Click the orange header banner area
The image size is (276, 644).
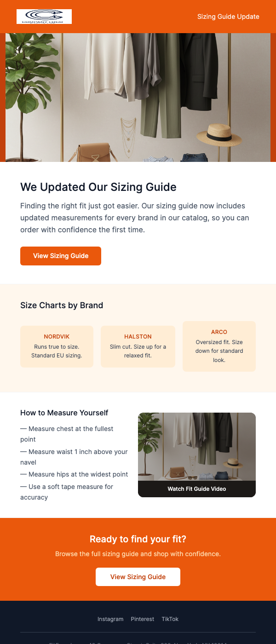[138, 17]
